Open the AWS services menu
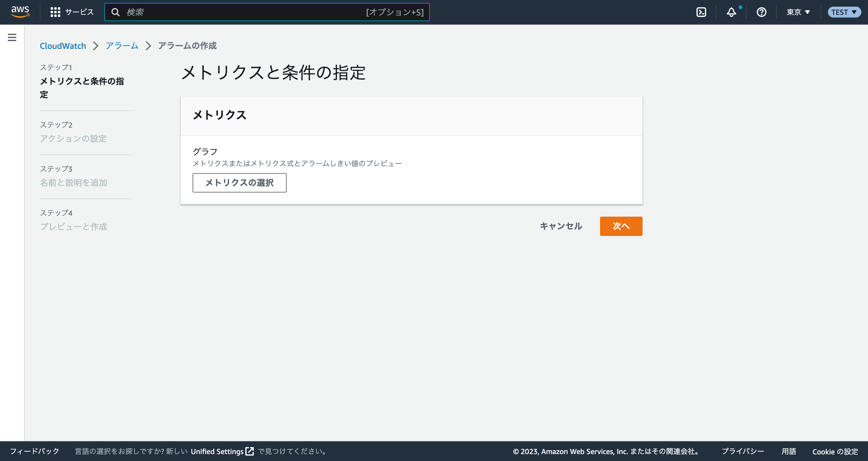Viewport: 868px width, 461px height. click(x=72, y=12)
